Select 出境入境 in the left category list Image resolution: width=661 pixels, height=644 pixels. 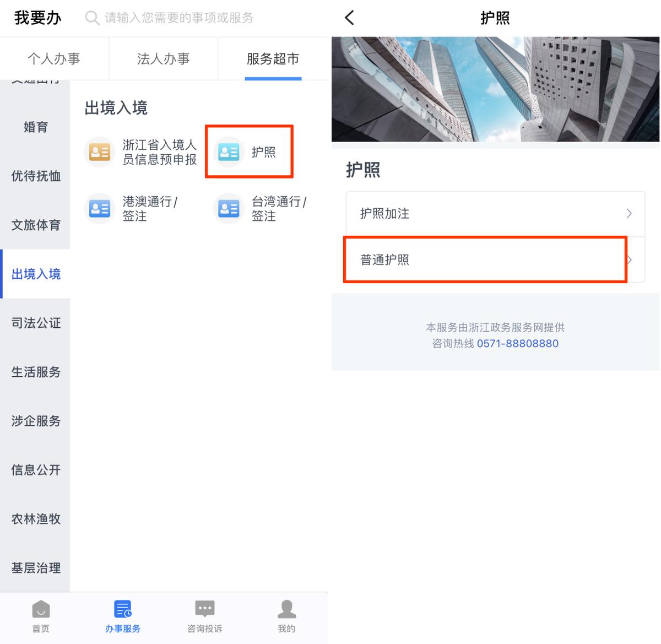[x=35, y=274]
